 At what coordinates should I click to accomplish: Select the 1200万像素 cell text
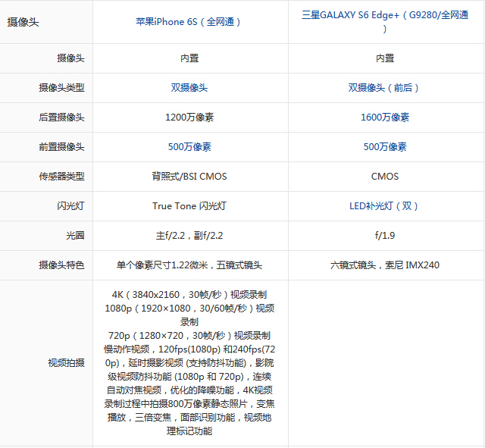click(x=189, y=117)
